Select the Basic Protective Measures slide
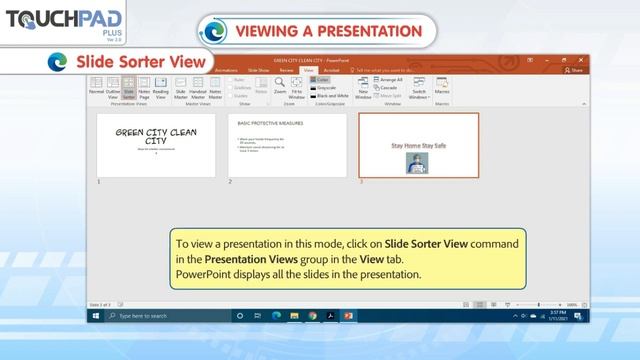Viewport: 640px width, 360px height. pos(287,145)
